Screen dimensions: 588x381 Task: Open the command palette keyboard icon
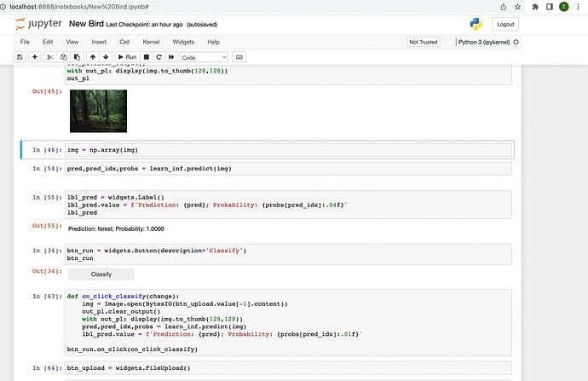point(239,57)
